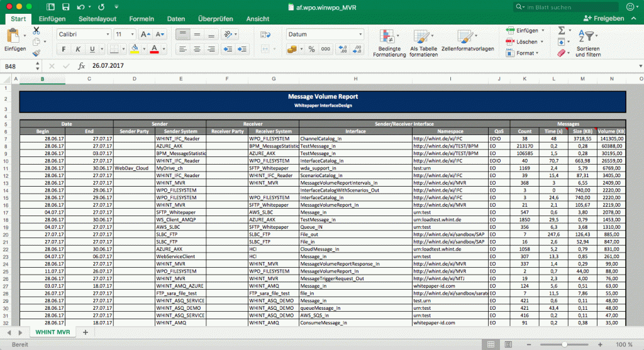Switch to Überprüfen ribbon tab

tap(215, 19)
